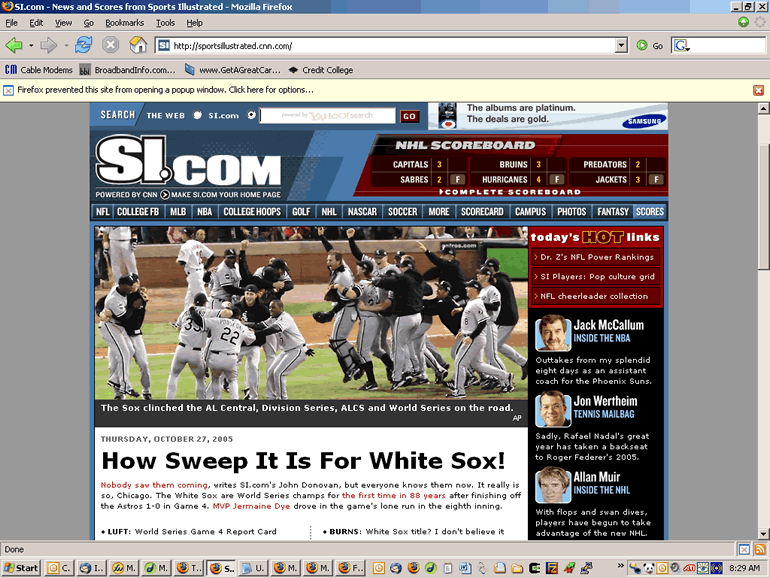Open the File menu
770x578 pixels.
[x=11, y=23]
